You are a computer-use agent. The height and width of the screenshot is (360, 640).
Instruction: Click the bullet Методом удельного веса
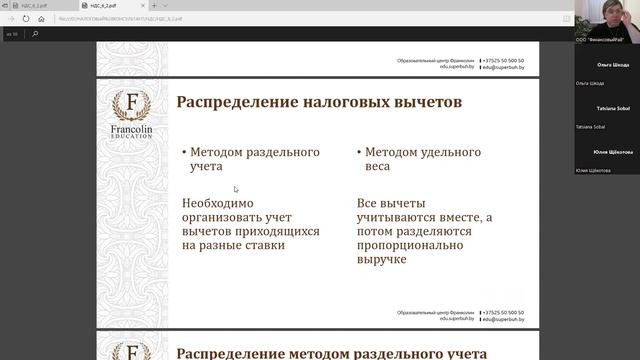tap(419, 159)
